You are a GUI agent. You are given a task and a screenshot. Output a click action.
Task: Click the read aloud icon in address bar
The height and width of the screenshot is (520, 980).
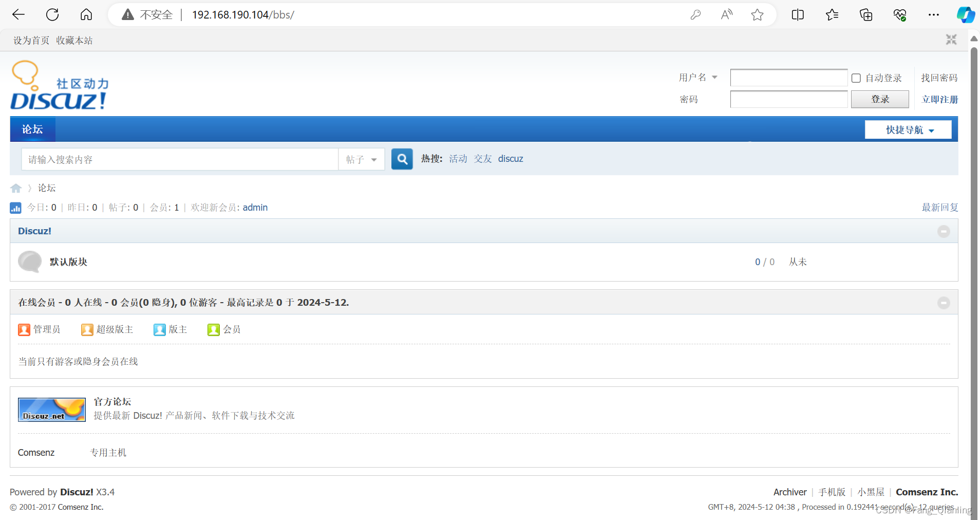coord(726,15)
